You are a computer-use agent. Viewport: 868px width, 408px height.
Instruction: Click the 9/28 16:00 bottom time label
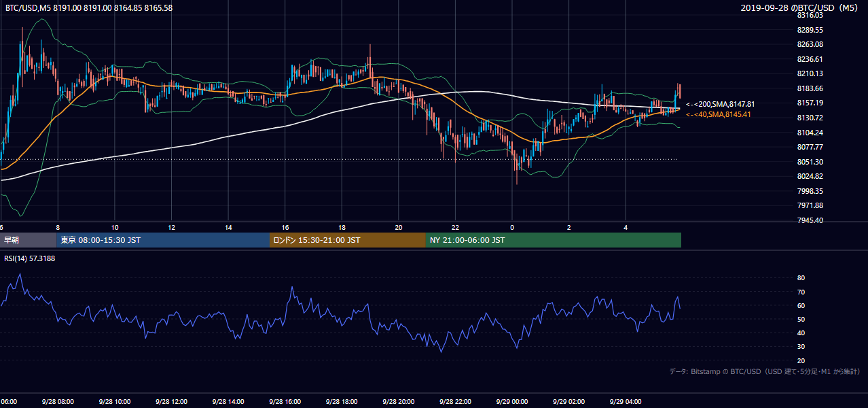(x=285, y=401)
